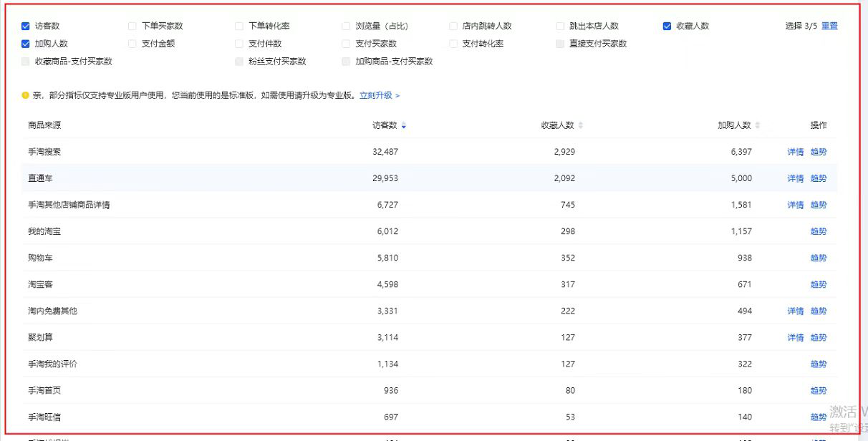The width and height of the screenshot is (868, 441).
Task: Open 详情 for 手淘其他店铺商品详情 row
Action: coord(795,205)
